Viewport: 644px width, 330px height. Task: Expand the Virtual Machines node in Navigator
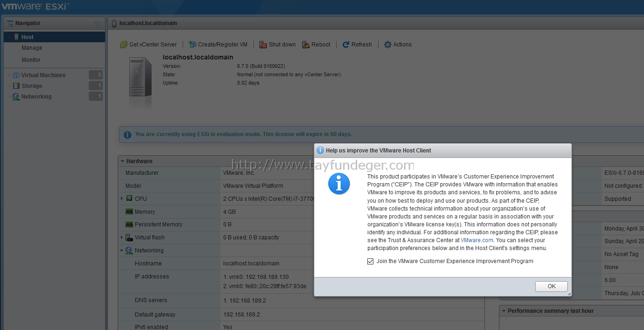pyautogui.click(x=9, y=75)
